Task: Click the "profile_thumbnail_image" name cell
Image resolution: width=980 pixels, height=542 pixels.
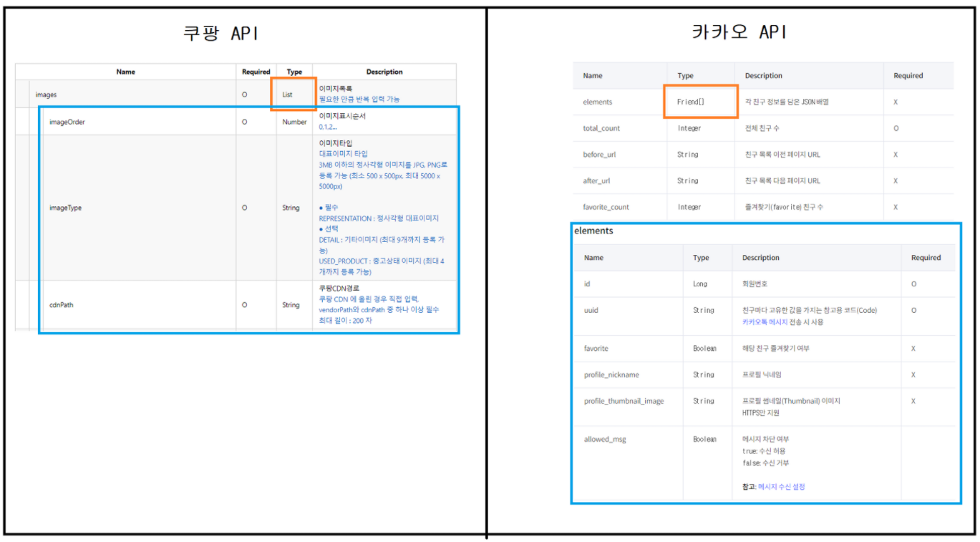Action: [x=624, y=401]
